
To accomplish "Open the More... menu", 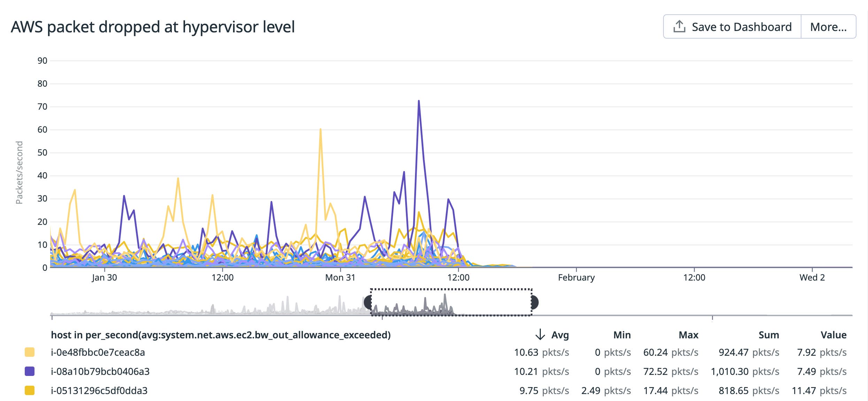I will point(828,26).
